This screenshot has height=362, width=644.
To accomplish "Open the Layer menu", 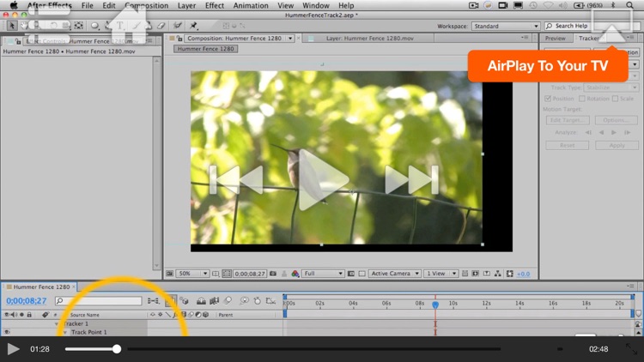I will click(186, 5).
